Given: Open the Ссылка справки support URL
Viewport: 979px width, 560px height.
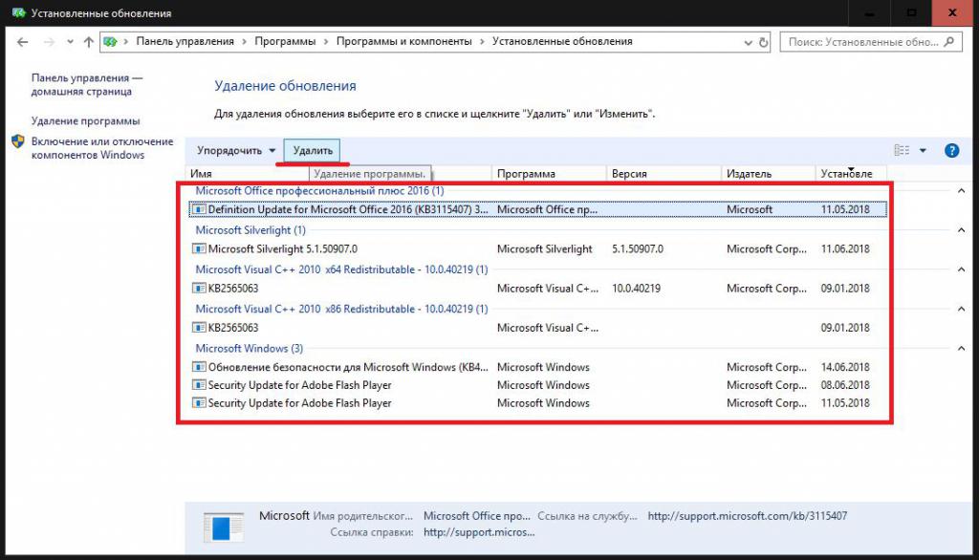Looking at the screenshot, I should click(x=479, y=532).
